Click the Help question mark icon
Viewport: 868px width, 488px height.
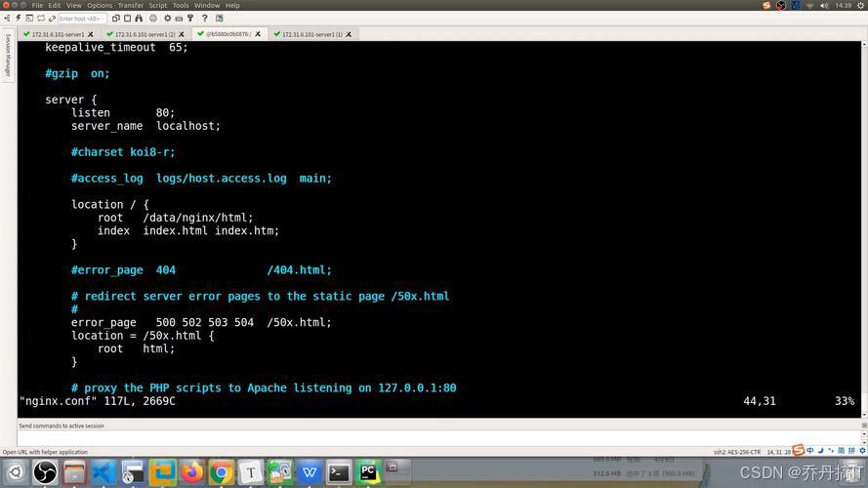[x=205, y=19]
